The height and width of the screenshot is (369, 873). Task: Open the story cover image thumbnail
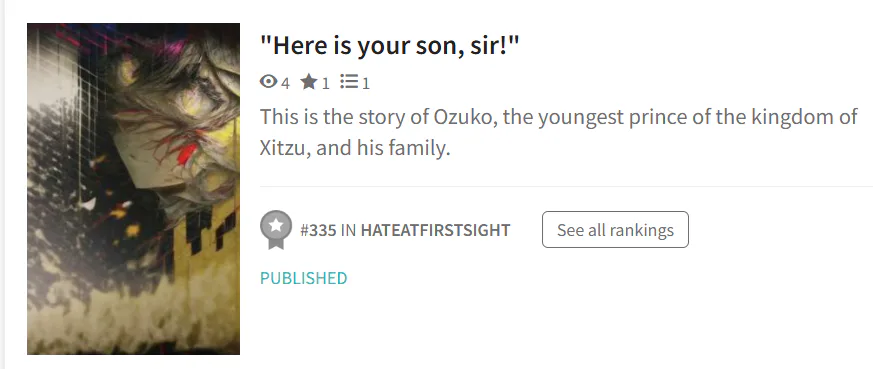133,189
